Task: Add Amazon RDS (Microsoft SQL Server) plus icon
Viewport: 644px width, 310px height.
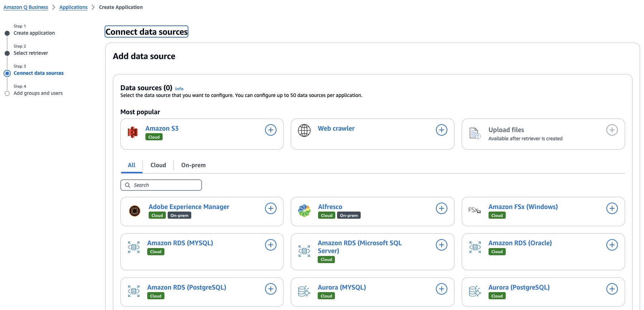Action: click(x=442, y=245)
